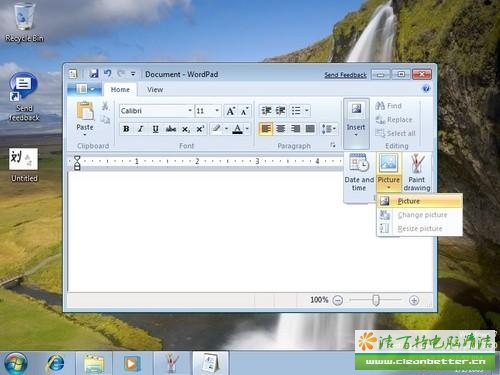Open the line spacing dropdown
The image size is (500, 375).
329,129
